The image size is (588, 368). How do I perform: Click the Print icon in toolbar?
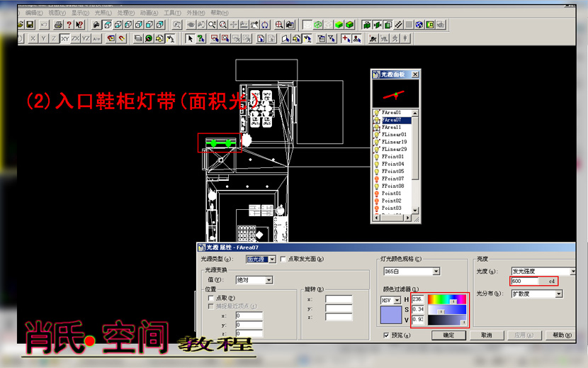point(59,25)
